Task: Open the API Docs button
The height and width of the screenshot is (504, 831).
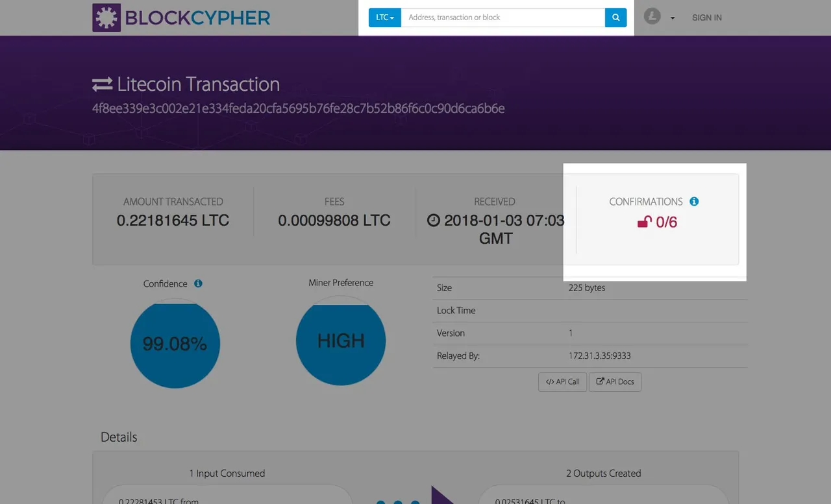Action: coord(615,381)
